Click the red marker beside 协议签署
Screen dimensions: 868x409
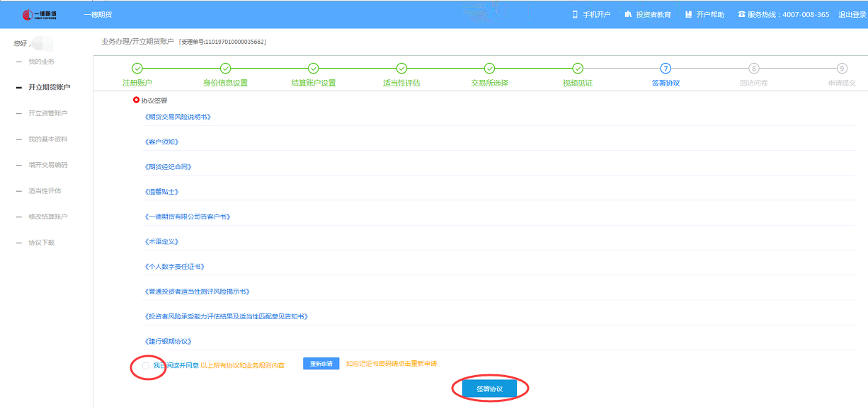pyautogui.click(x=137, y=100)
